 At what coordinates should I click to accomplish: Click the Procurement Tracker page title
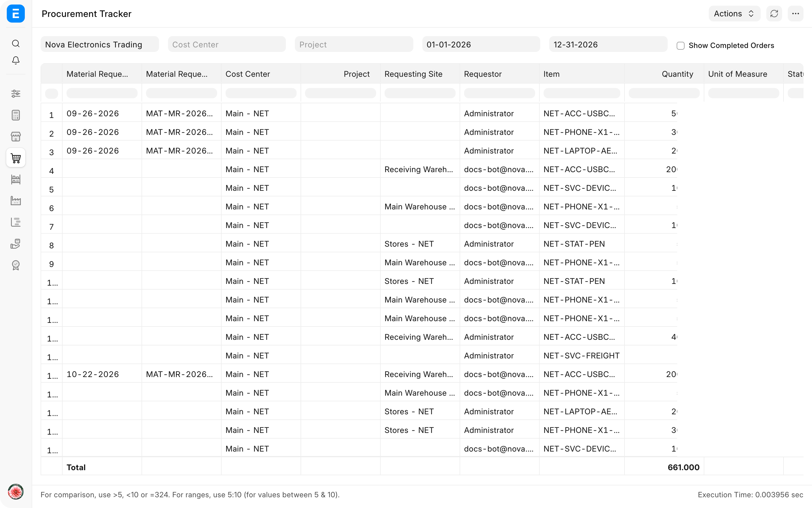tap(87, 14)
